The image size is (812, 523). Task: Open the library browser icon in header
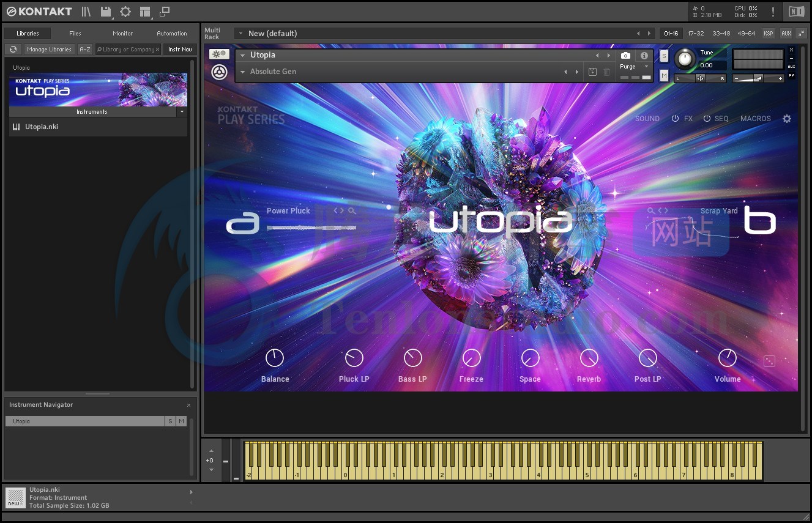pos(86,12)
